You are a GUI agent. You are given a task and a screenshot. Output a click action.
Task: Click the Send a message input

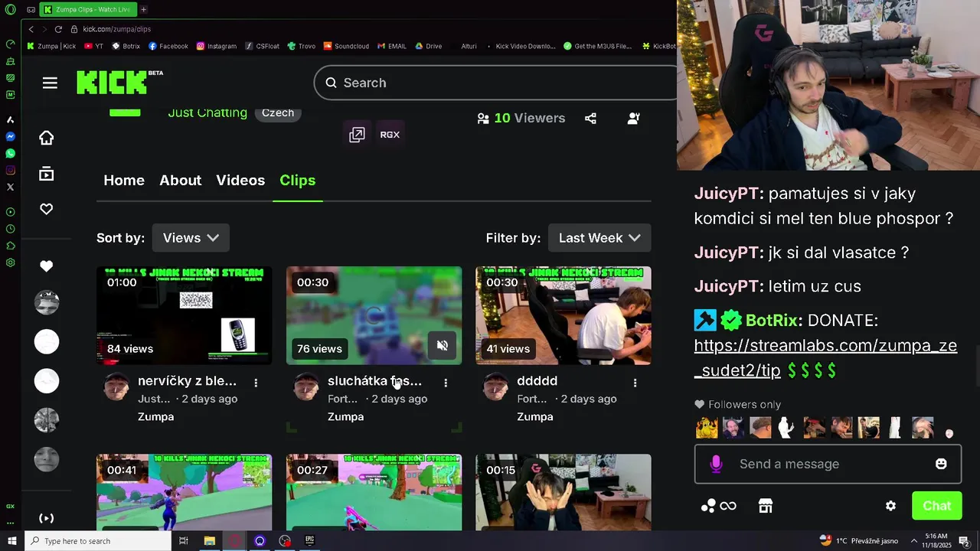828,464
